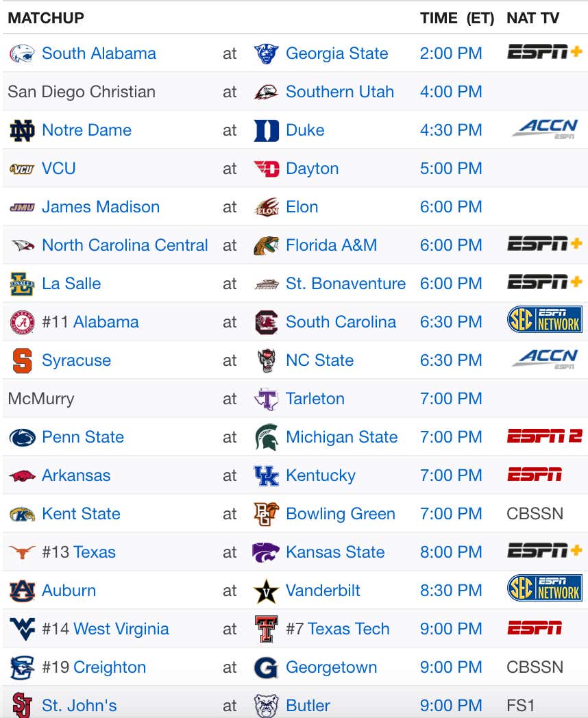The image size is (588, 718).
Task: Open the 9:00 PM Creighton game time link
Action: click(x=451, y=667)
